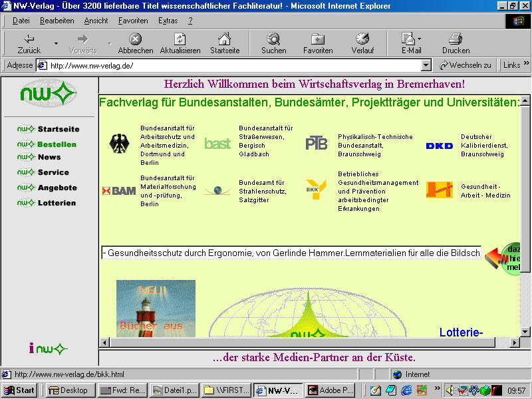Open the Windows Start menu

[19, 390]
